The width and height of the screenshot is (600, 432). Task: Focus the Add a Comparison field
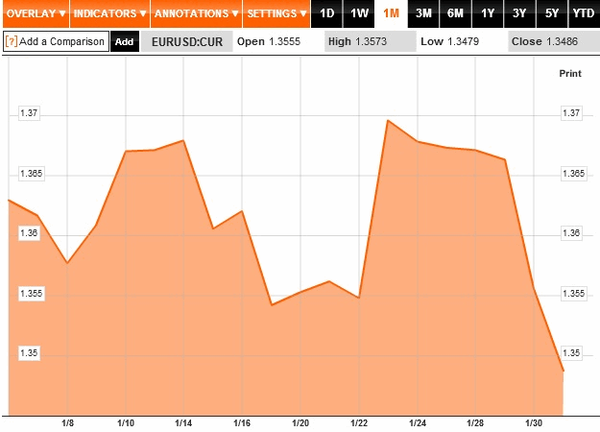pyautogui.click(x=56, y=41)
